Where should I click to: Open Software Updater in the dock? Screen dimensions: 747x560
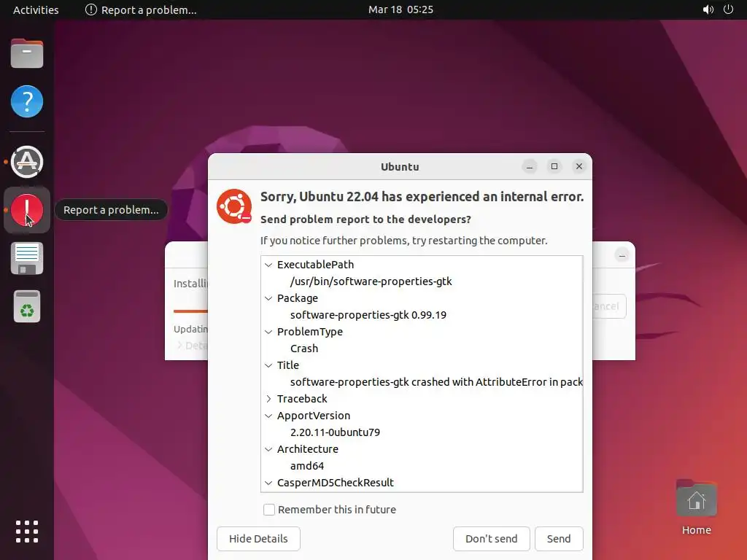click(x=27, y=162)
